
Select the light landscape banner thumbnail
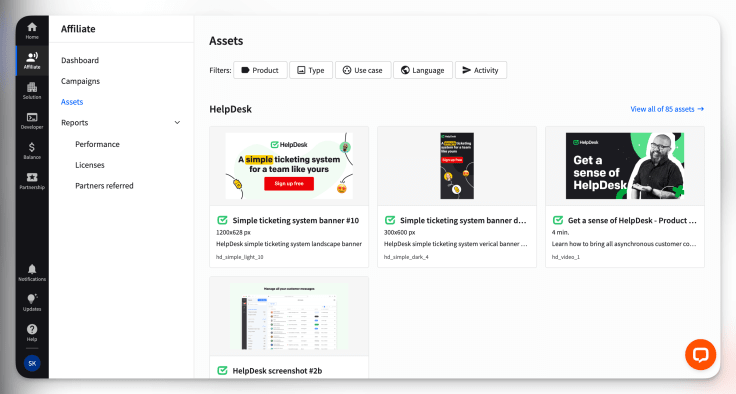[289, 166]
